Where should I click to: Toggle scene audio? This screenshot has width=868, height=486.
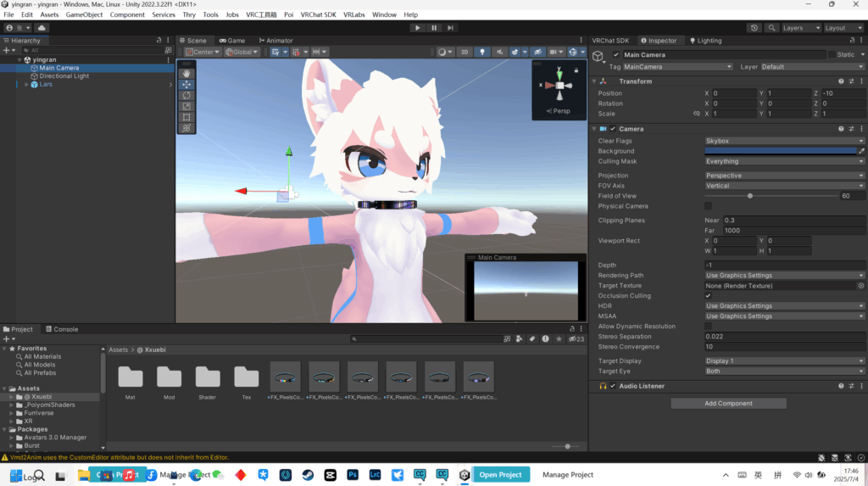tap(499, 52)
